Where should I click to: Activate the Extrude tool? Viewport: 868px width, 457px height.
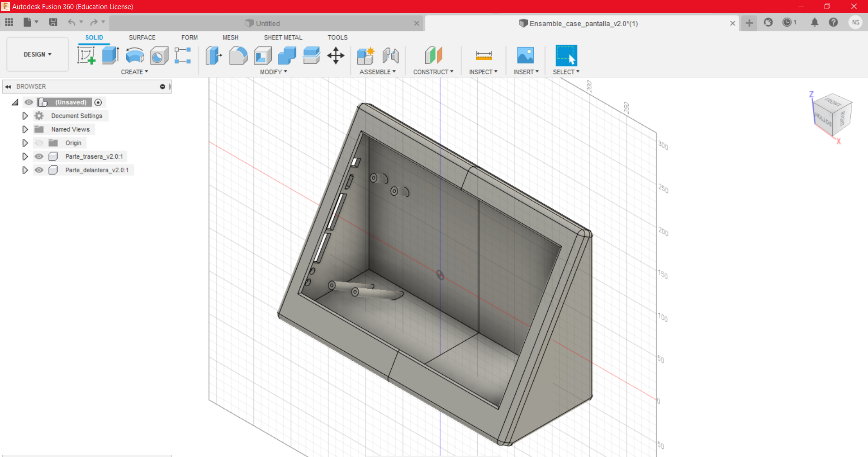[110, 55]
